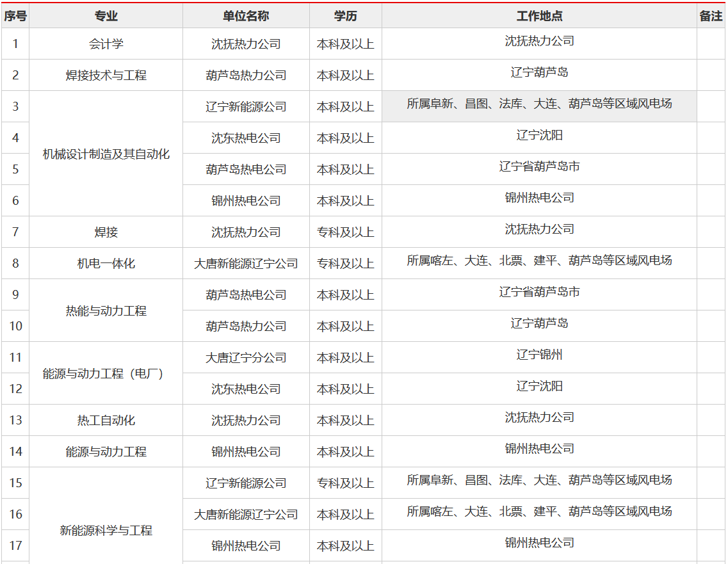Select the 机电一体化 major cell
The height and width of the screenshot is (564, 728).
pyautogui.click(x=106, y=264)
